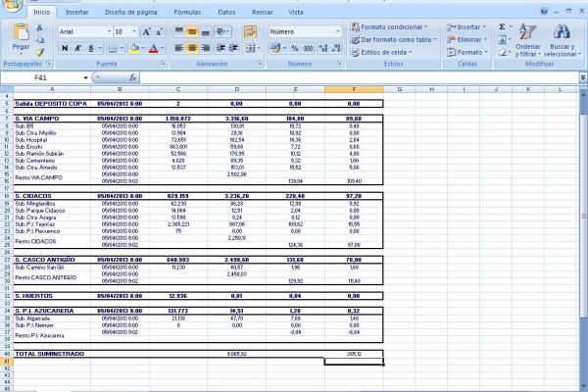Switch to the Insertar tab
The image size is (588, 392).
[76, 13]
